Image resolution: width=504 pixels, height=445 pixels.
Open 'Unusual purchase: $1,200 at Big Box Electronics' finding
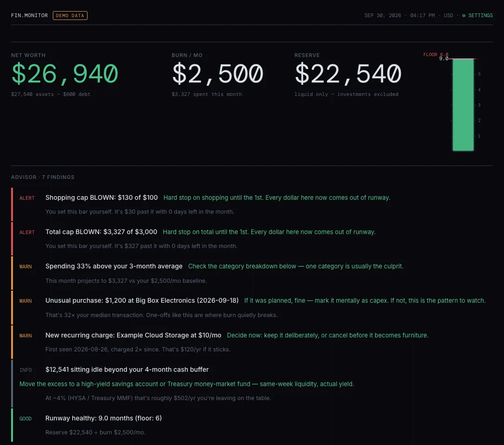tap(142, 301)
